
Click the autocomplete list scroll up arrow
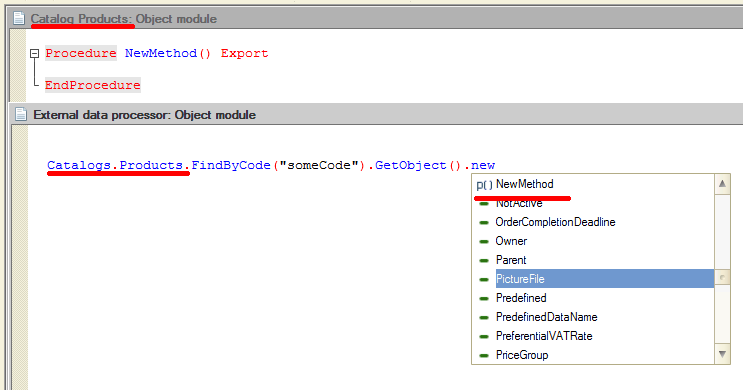click(722, 184)
